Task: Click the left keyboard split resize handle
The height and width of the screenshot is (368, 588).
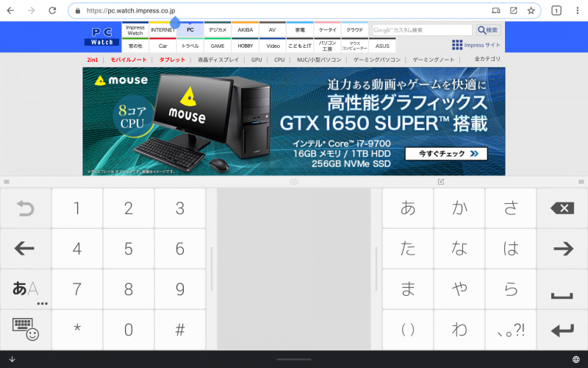Action: pyautogui.click(x=212, y=269)
